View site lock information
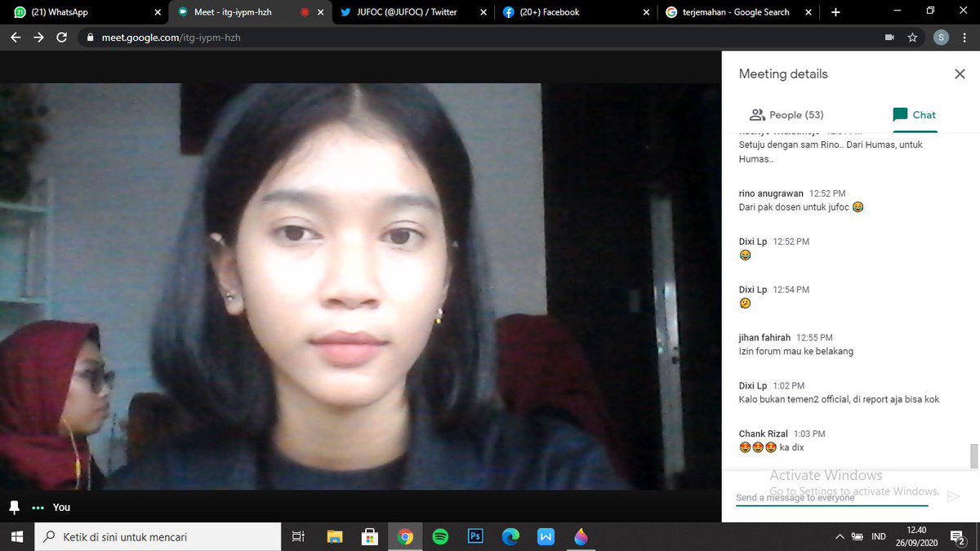 [89, 38]
